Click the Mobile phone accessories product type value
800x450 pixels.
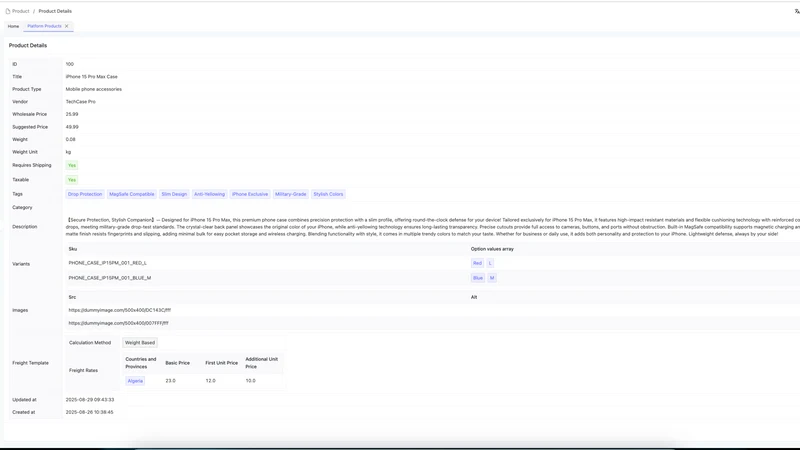point(93,89)
